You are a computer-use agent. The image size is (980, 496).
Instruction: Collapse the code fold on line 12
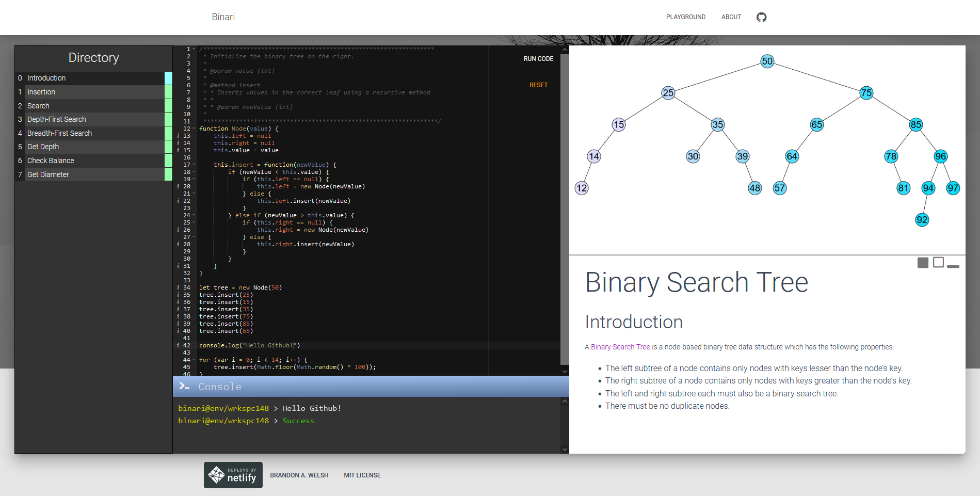click(x=194, y=129)
